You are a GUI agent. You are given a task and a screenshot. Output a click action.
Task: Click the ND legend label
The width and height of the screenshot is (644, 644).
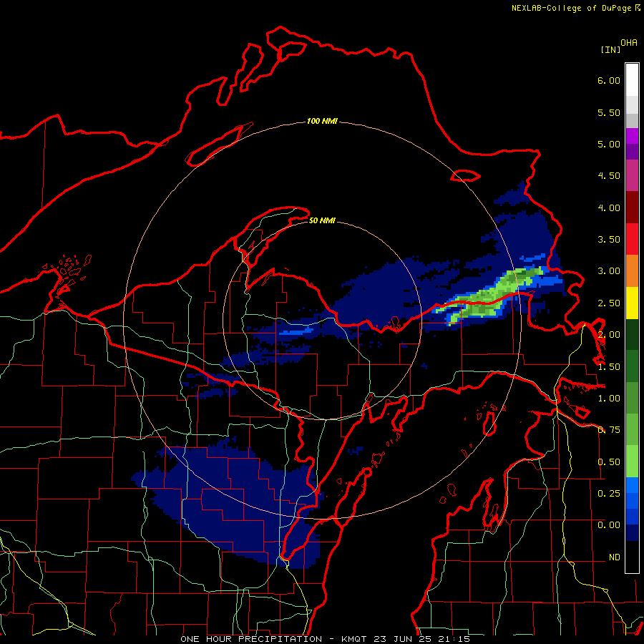(x=615, y=557)
